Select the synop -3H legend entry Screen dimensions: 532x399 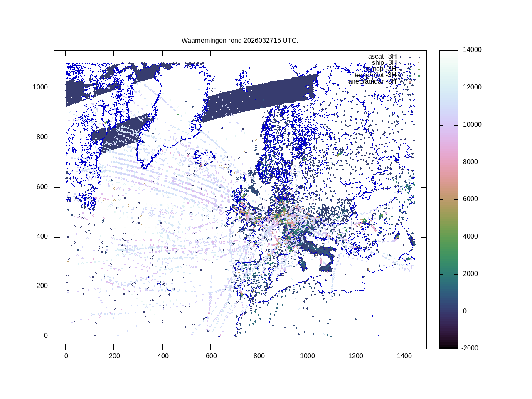click(x=381, y=69)
